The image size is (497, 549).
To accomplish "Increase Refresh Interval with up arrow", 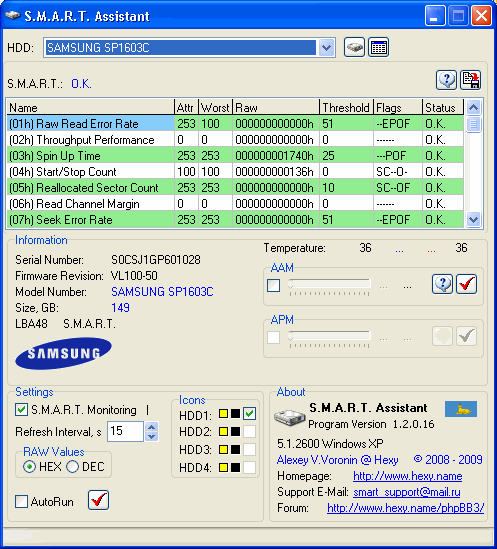I will click(x=152, y=427).
